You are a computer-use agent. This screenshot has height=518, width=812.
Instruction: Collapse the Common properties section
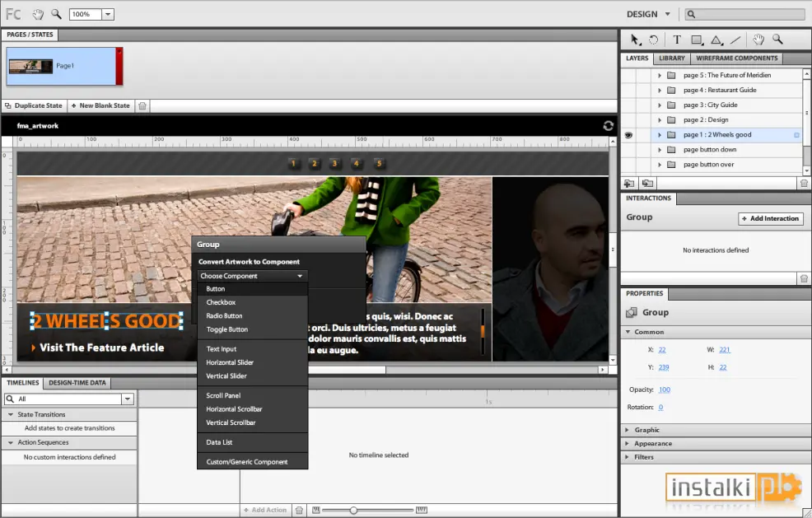[628, 332]
